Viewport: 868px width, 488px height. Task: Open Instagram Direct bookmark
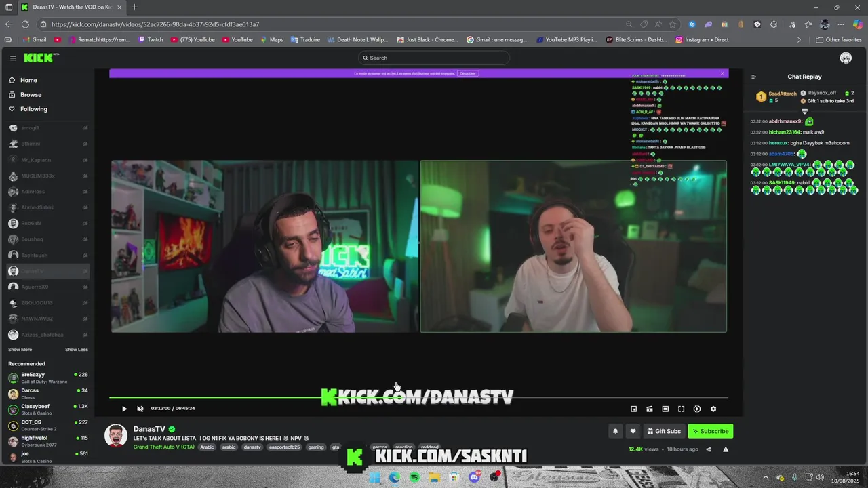[x=702, y=39]
